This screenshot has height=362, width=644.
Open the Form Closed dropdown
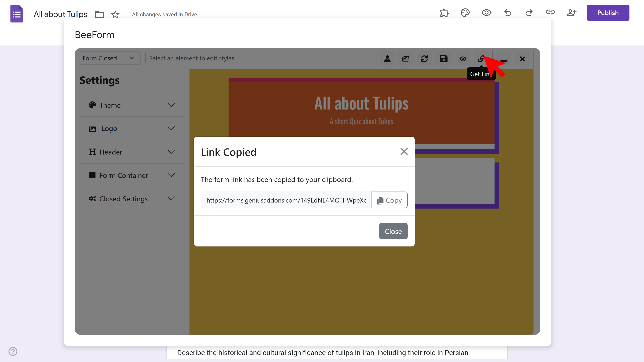tap(109, 58)
